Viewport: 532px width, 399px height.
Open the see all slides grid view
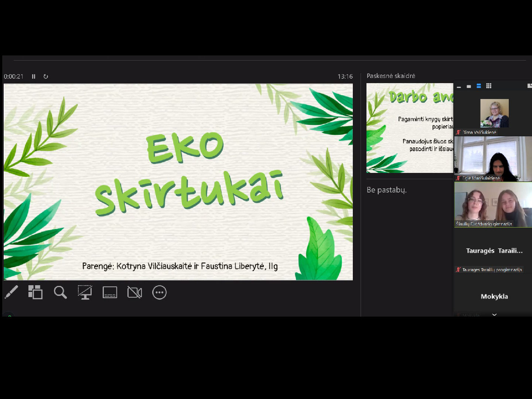[35, 292]
